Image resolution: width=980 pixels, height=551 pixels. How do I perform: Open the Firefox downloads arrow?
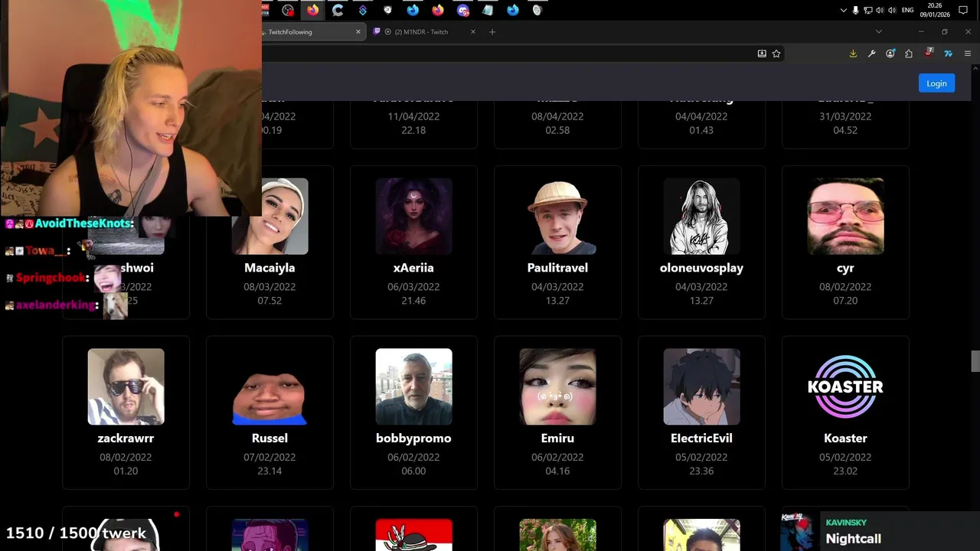tap(853, 54)
